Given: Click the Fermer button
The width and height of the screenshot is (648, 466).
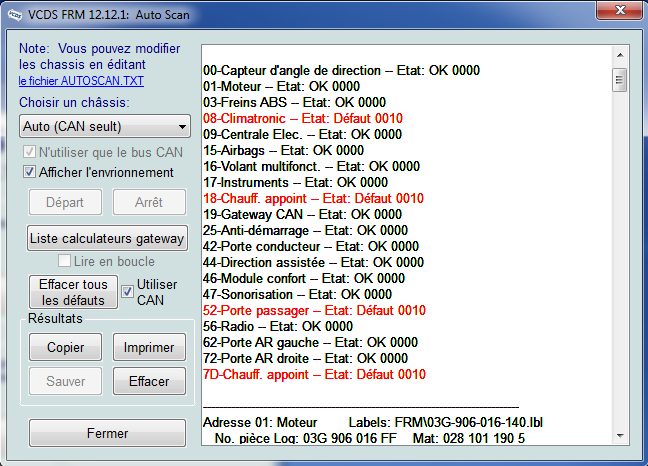Looking at the screenshot, I should pos(107,433).
